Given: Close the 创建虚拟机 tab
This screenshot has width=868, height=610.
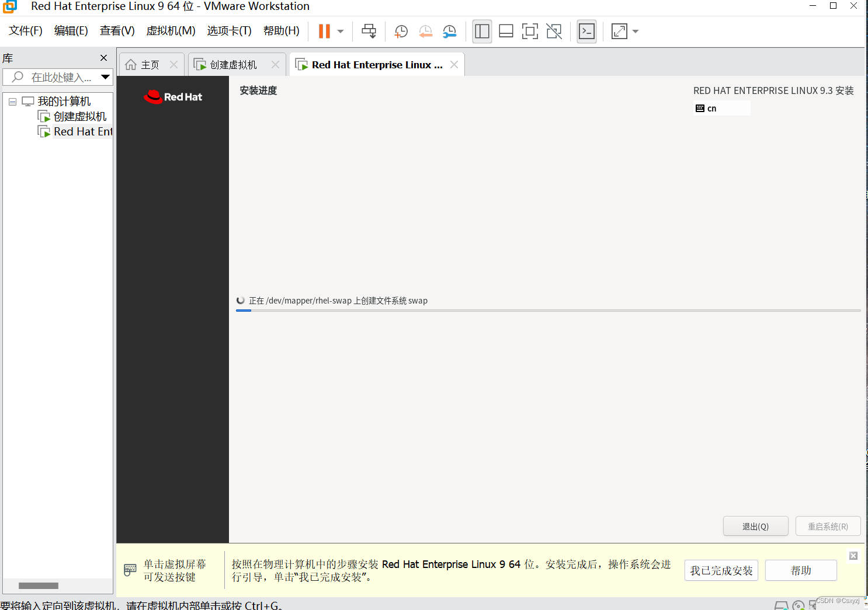Looking at the screenshot, I should (x=275, y=65).
